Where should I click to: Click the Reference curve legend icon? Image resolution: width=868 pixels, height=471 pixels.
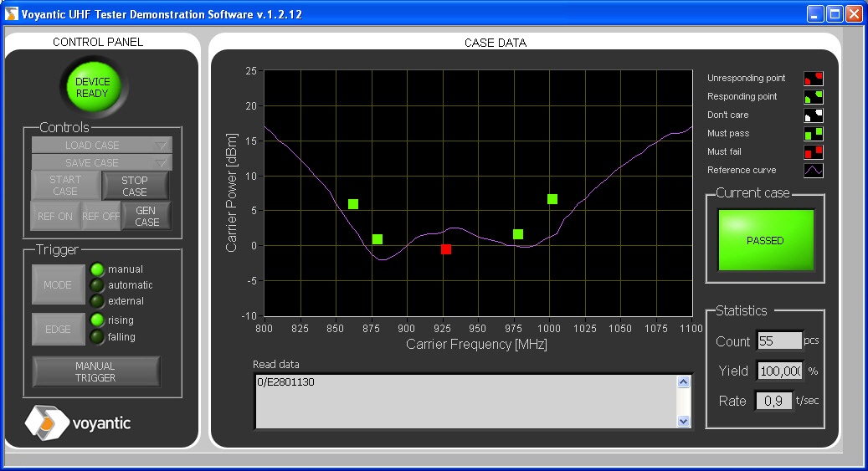tap(813, 171)
